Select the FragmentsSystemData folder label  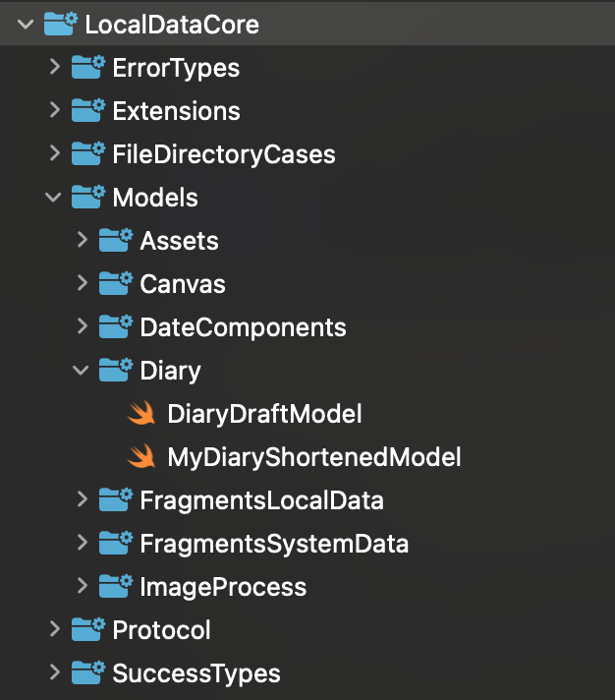pyautogui.click(x=274, y=544)
